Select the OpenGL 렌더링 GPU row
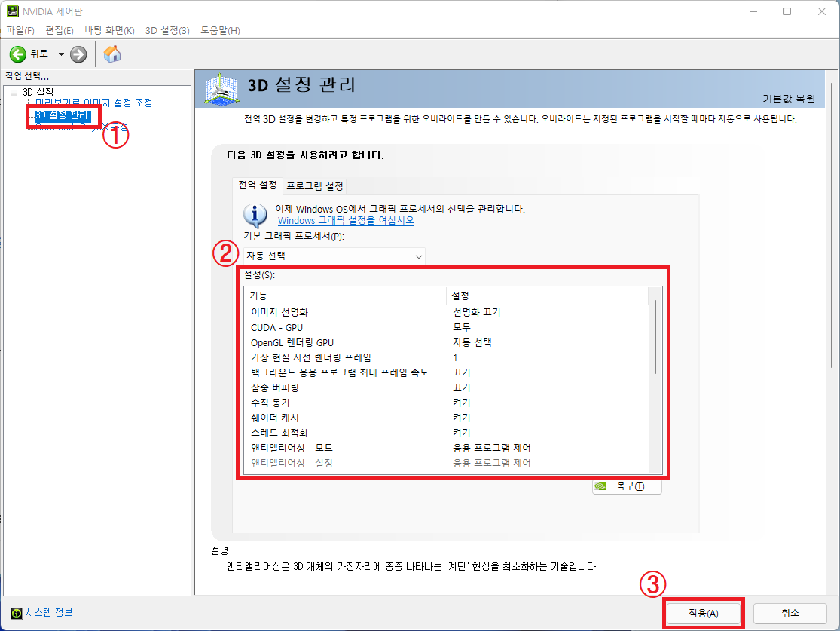This screenshot has width=840, height=631. coord(447,342)
